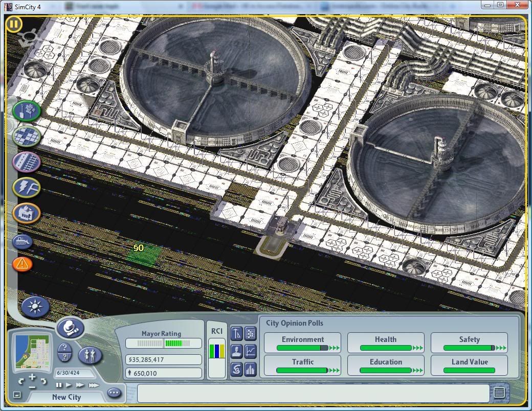532x411 pixels.
Task: Click the New City name label
Action: (66, 397)
